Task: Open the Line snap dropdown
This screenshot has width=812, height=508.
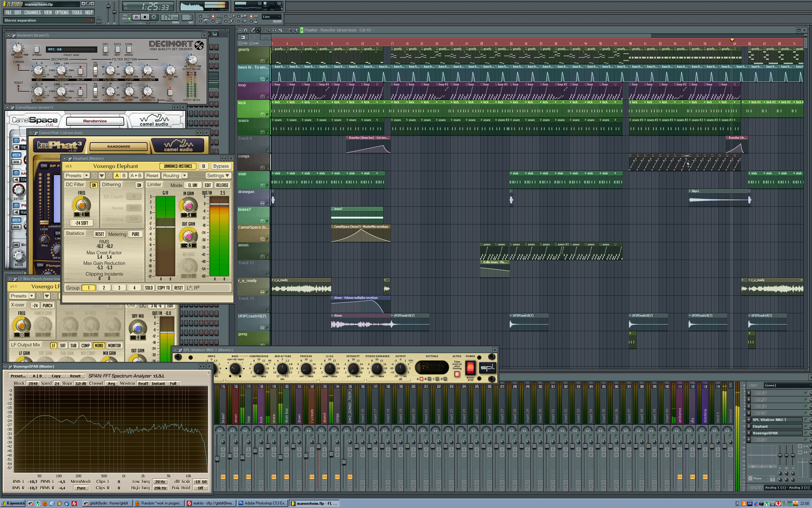Action: pos(272,17)
